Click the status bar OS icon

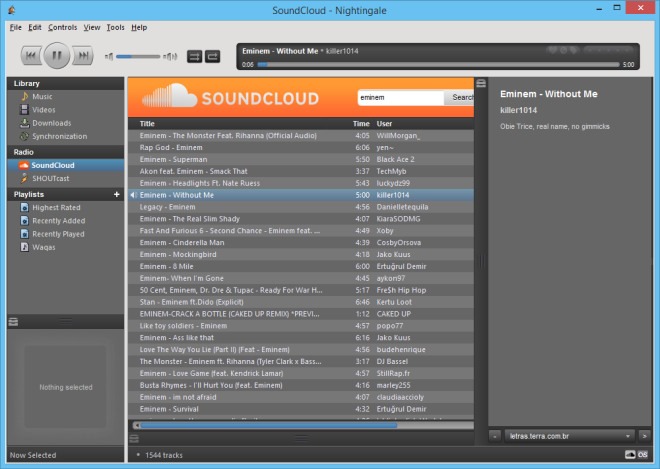coord(643,455)
